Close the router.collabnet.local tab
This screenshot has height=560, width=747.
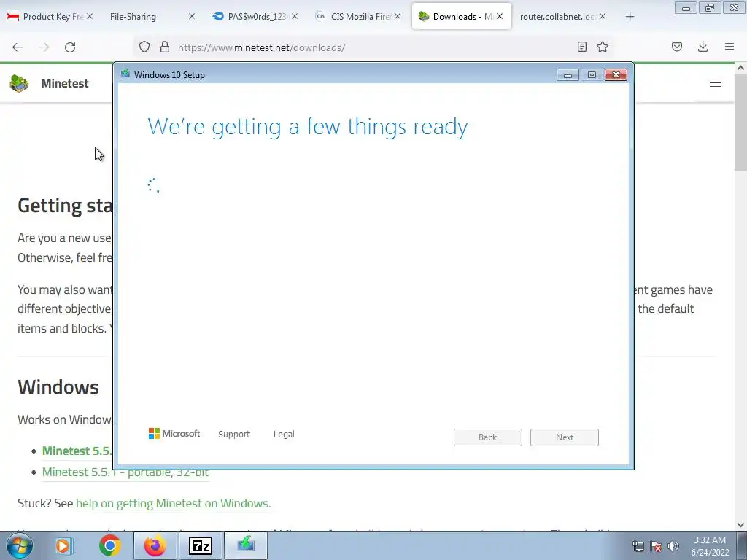coord(603,17)
